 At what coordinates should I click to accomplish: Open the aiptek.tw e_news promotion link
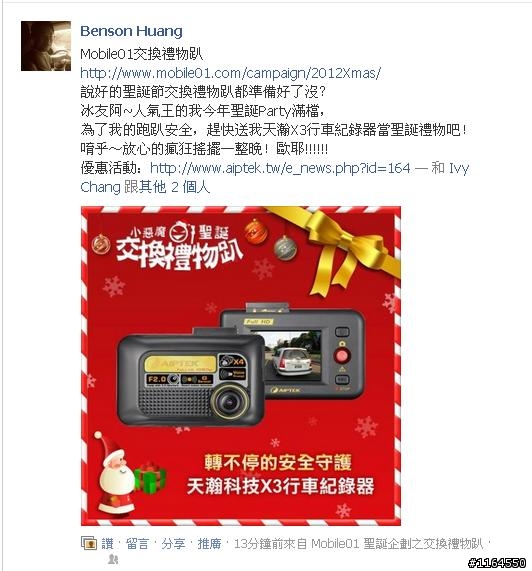280,168
